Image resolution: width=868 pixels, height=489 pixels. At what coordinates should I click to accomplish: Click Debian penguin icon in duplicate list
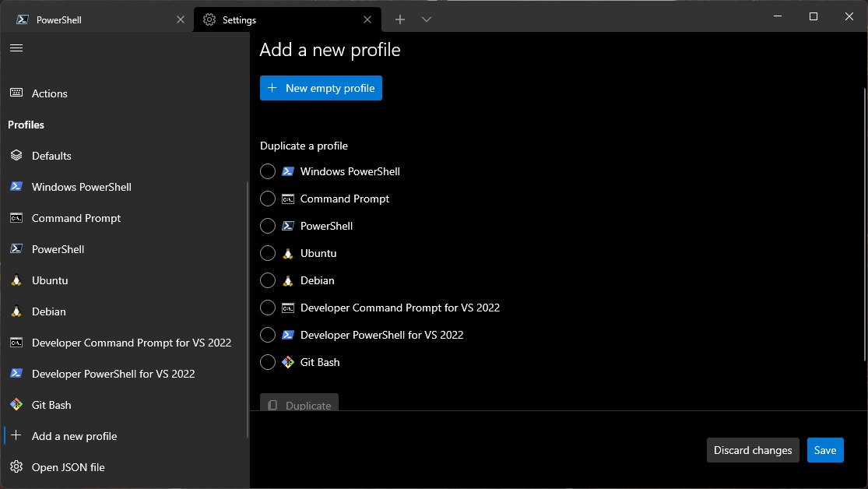click(x=288, y=281)
